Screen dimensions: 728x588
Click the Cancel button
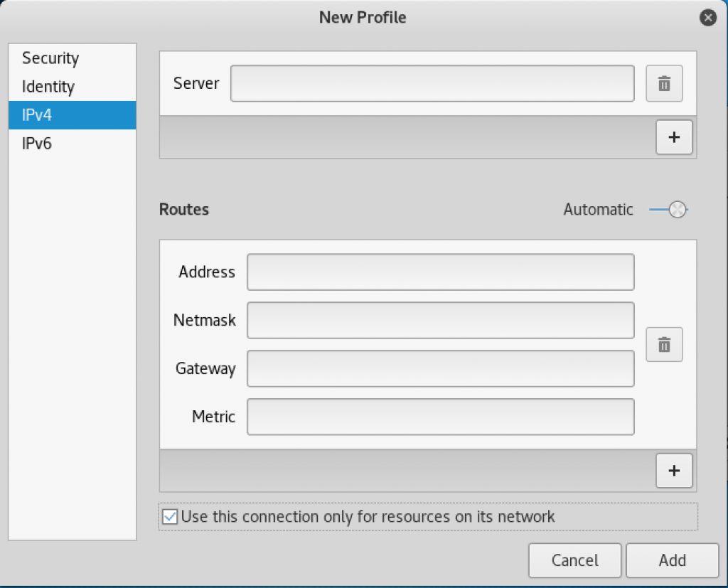(x=574, y=560)
